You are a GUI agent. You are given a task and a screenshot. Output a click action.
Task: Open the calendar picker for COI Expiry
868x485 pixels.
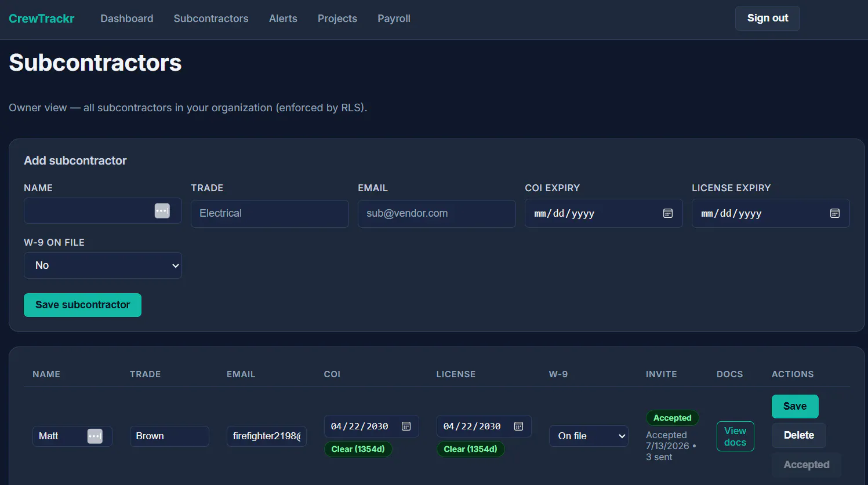pos(668,213)
